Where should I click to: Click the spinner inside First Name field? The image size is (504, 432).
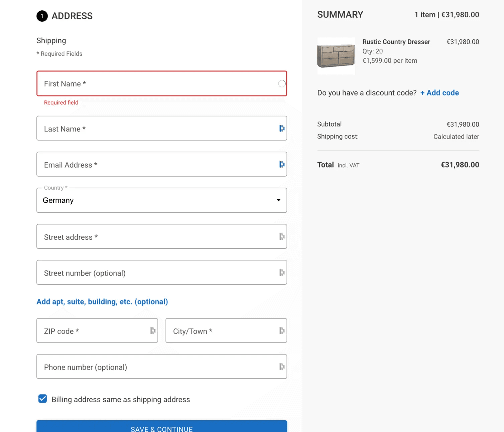pyautogui.click(x=282, y=83)
